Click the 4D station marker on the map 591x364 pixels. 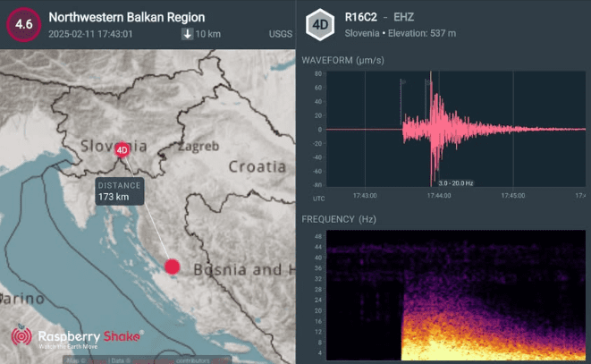122,149
